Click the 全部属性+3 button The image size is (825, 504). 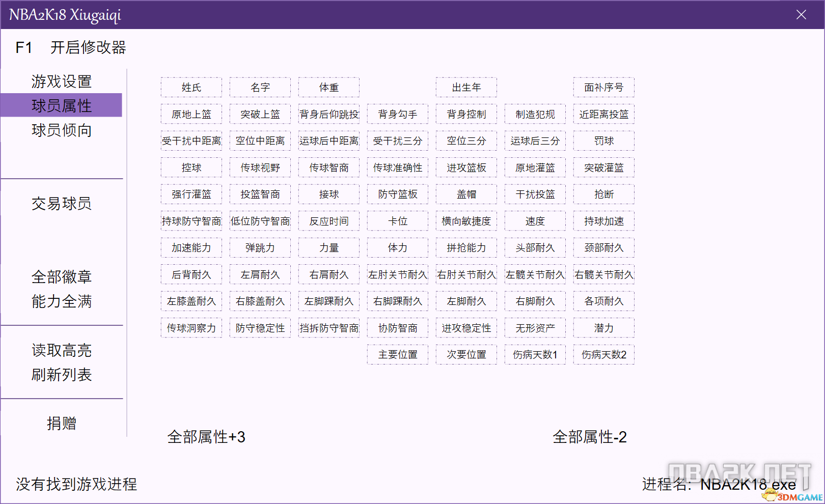[x=206, y=437]
